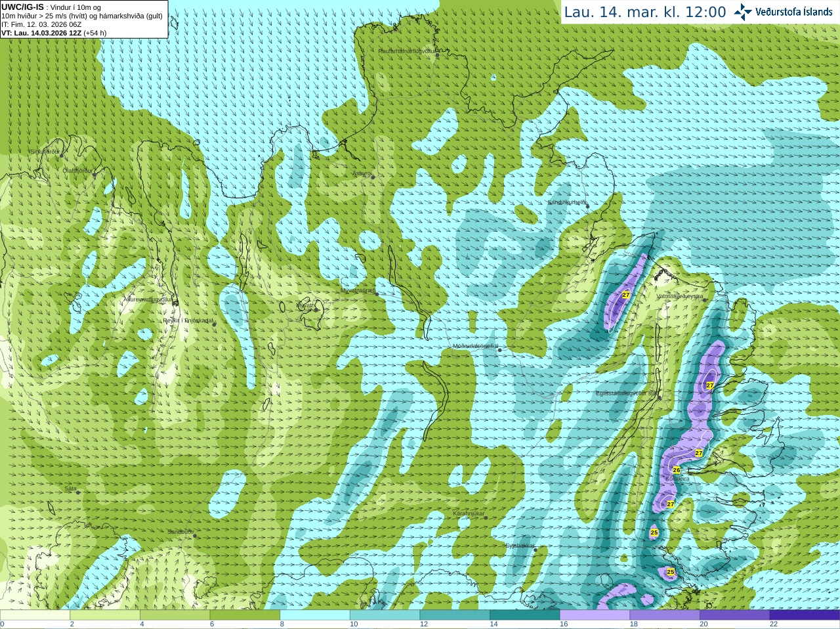
Task: Click the Egilsstaðaflugvöllur station label
Action: point(627,393)
